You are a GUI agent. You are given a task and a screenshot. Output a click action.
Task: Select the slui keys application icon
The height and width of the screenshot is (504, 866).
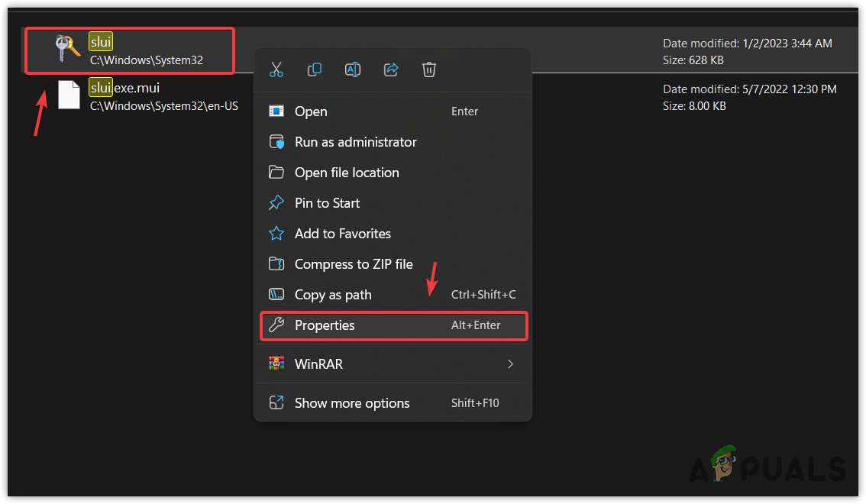pyautogui.click(x=68, y=50)
